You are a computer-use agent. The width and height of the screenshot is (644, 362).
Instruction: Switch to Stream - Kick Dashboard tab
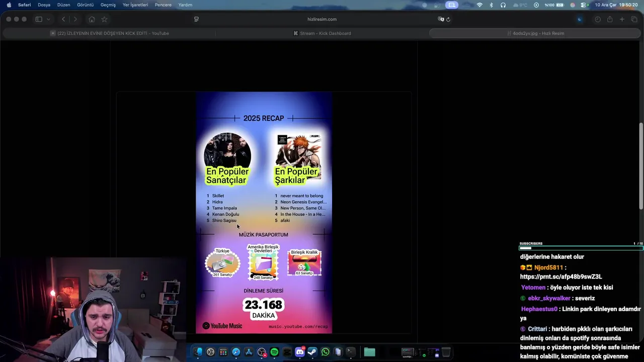[x=322, y=33]
